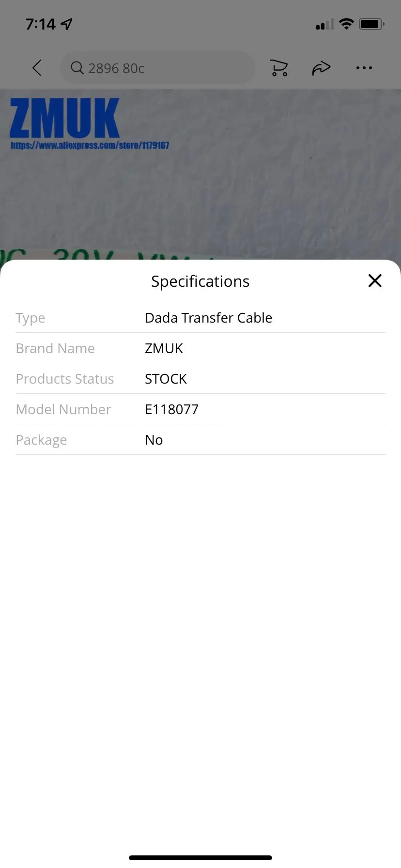401x868 pixels.
Task: Tap the Package row value No
Action: point(154,440)
